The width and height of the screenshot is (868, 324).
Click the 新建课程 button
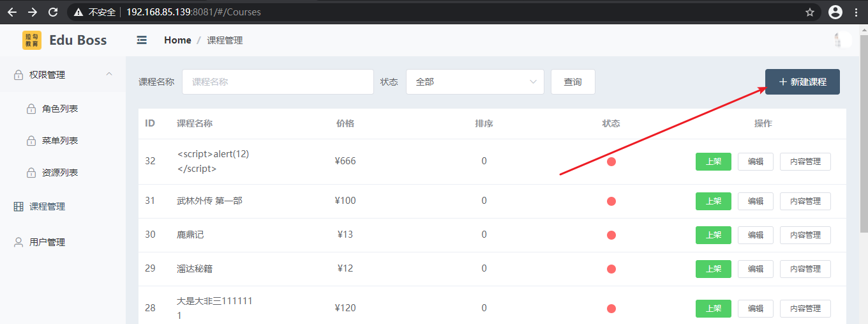click(x=802, y=82)
